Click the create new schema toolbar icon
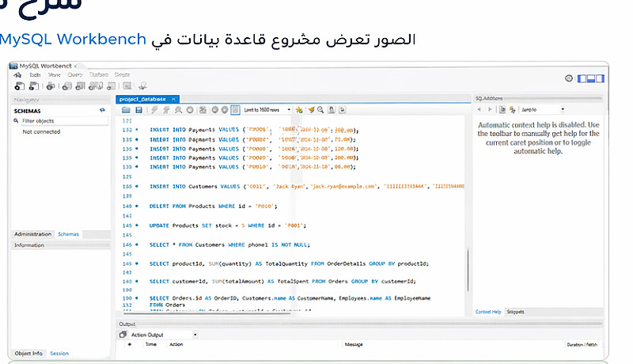Screen dimensions: 633x364 pos(67,86)
